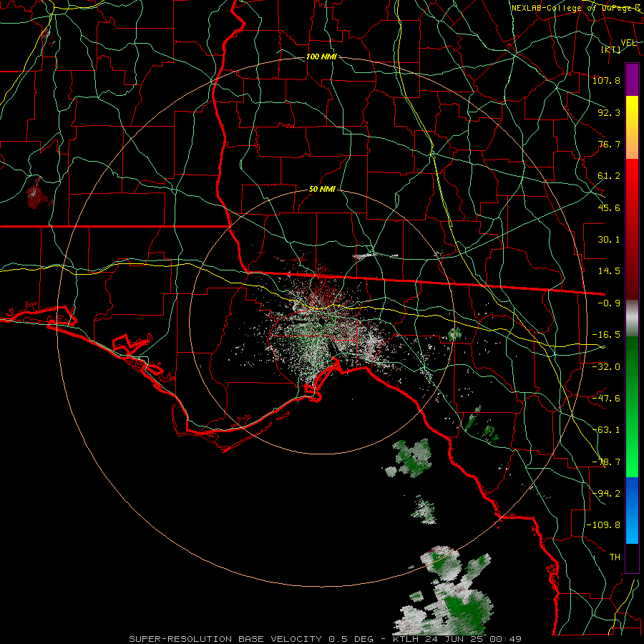The width and height of the screenshot is (644, 644).
Task: Click the -16.5 value on the velocity scale
Action: point(606,335)
